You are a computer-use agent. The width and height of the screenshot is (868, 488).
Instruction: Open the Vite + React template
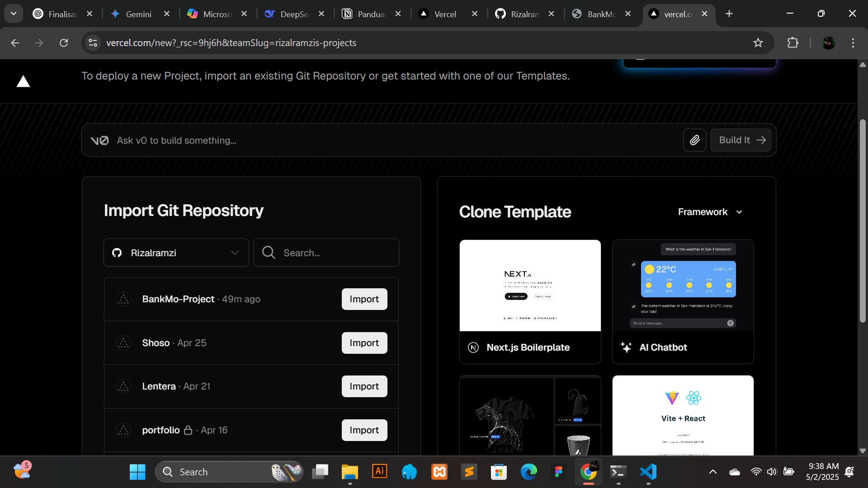[683, 415]
